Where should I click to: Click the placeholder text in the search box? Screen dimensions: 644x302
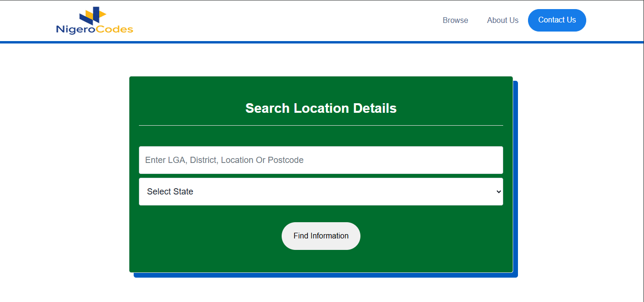[x=224, y=160]
